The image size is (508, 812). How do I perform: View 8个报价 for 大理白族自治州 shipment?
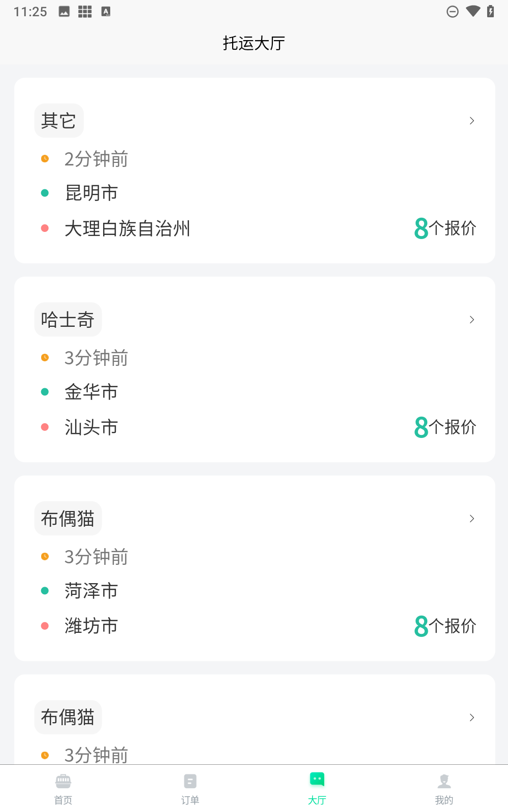point(445,228)
